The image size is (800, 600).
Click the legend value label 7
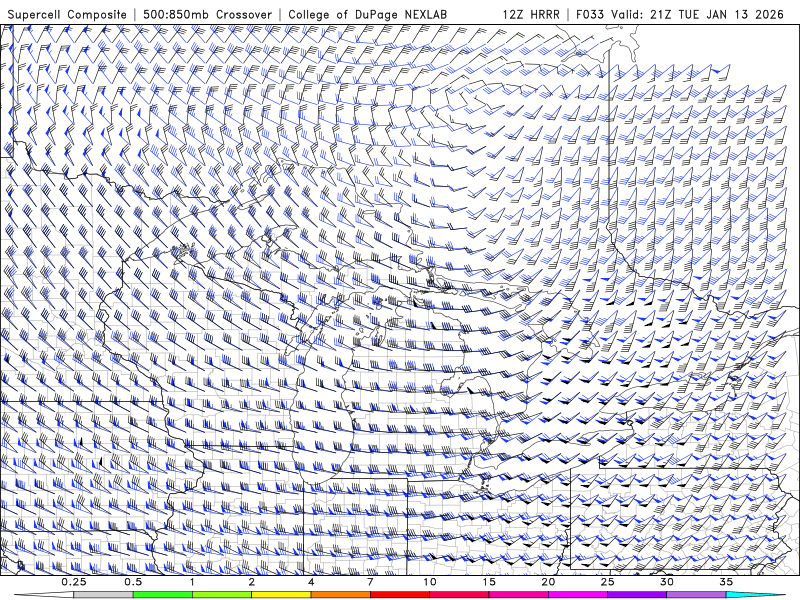[x=370, y=582]
